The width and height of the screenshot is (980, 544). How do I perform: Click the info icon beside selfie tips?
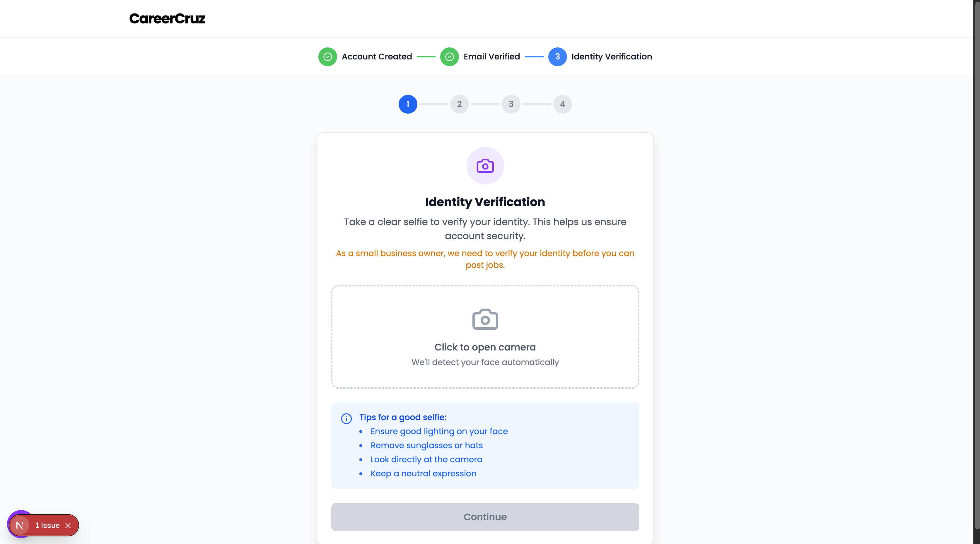point(346,418)
